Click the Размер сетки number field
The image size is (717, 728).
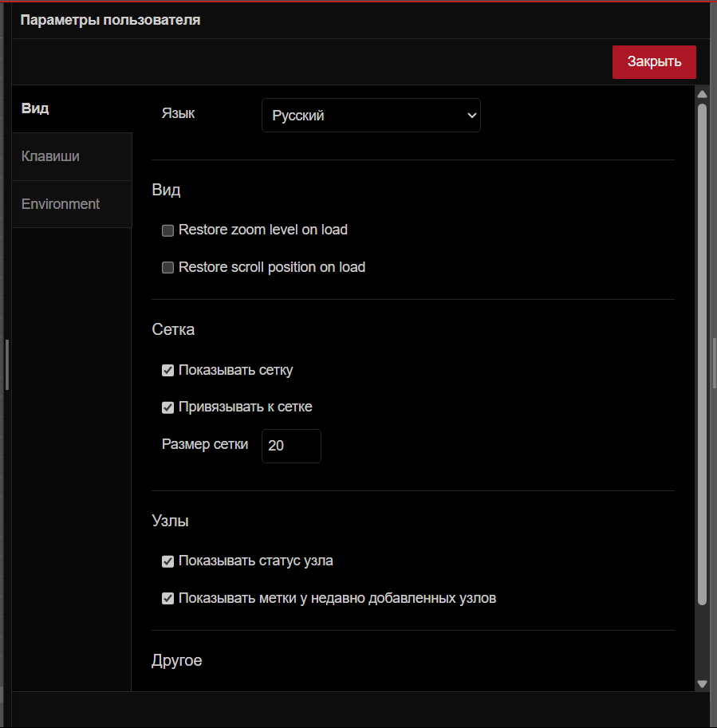[x=291, y=446]
